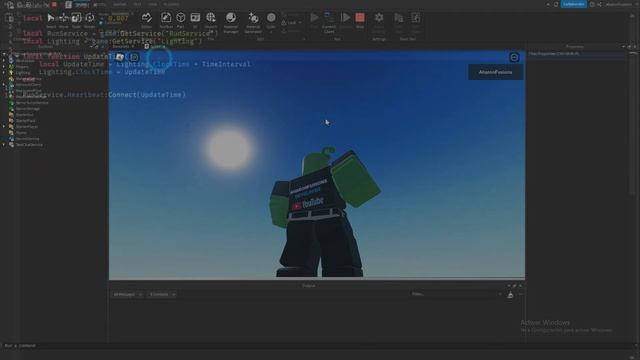Image resolution: width=640 pixels, height=360 pixels.
Task: Open the Toolbox panel
Action: (x=166, y=20)
